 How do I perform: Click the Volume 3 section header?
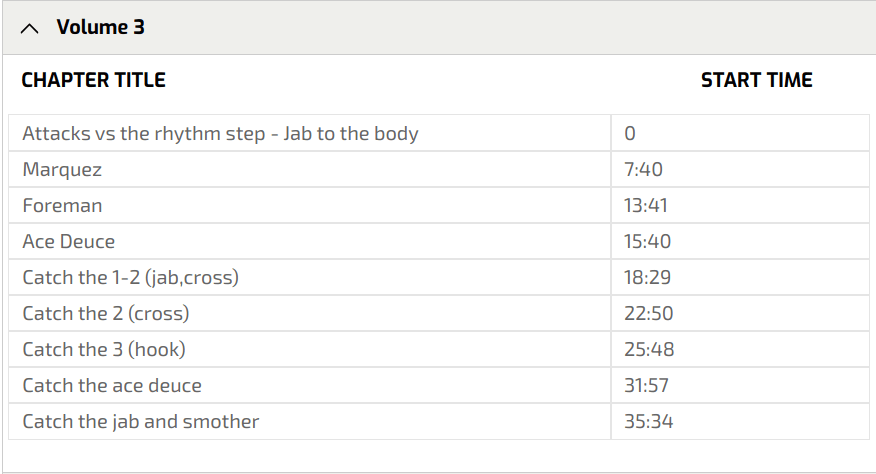pyautogui.click(x=100, y=28)
